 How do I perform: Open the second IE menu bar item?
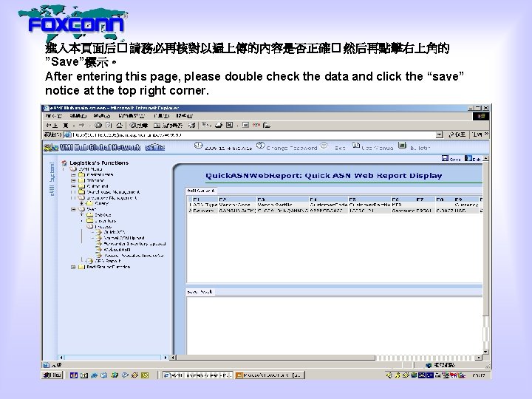(x=78, y=116)
